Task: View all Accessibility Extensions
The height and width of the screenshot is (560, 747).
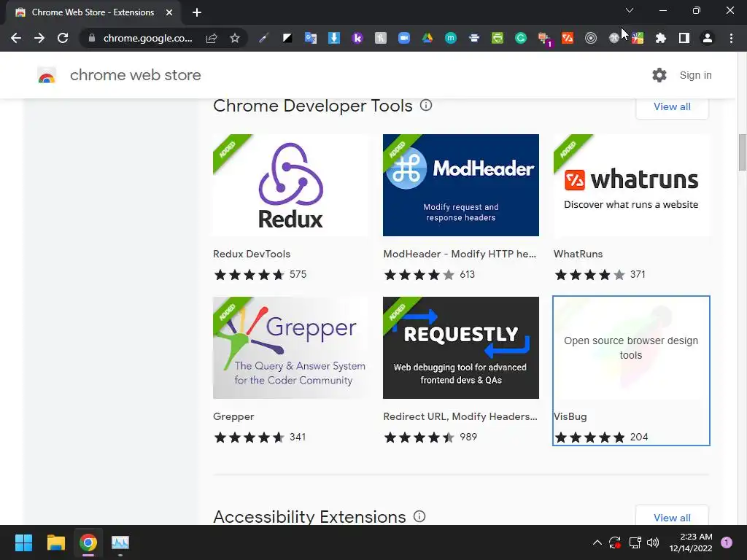Action: click(672, 518)
